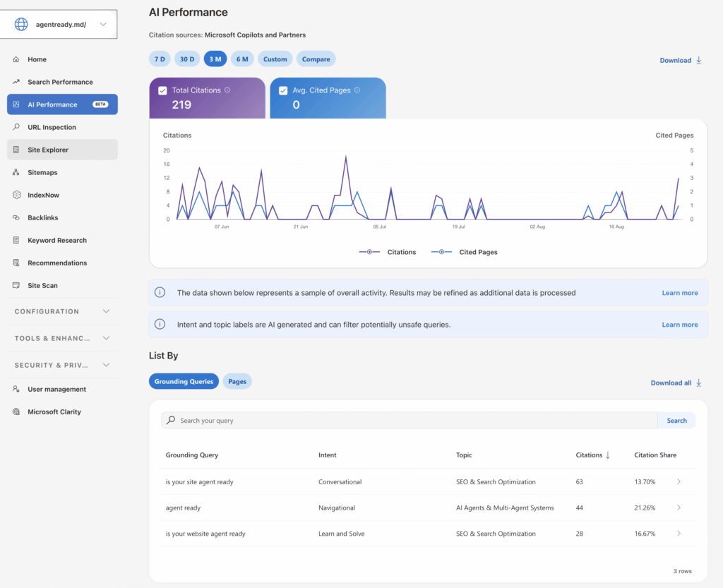Click the Download arrow icon near Compare

tap(698, 60)
